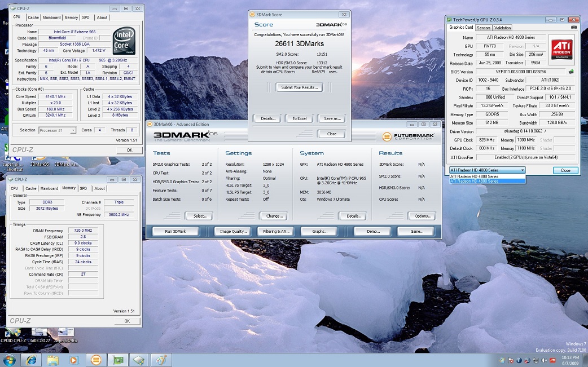Image resolution: width=588 pixels, height=367 pixels.
Task: Click the BIOS save chip icon in GPU-Z
Action: tap(571, 72)
